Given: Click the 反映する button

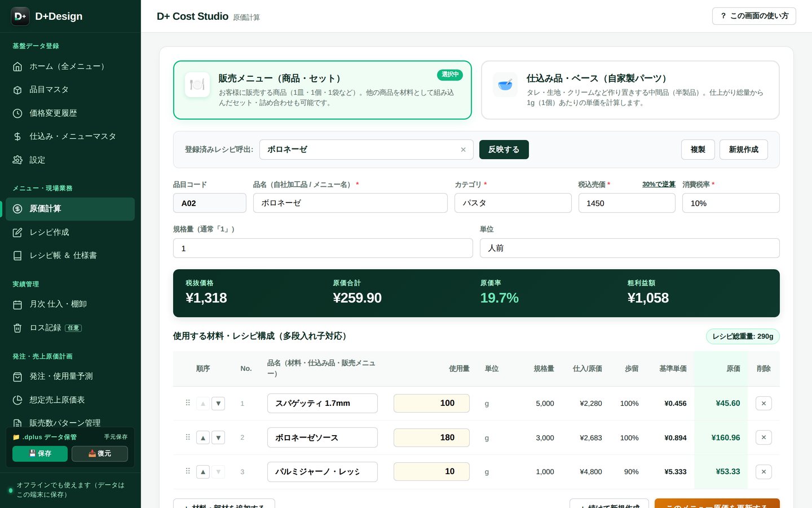Looking at the screenshot, I should click(504, 150).
